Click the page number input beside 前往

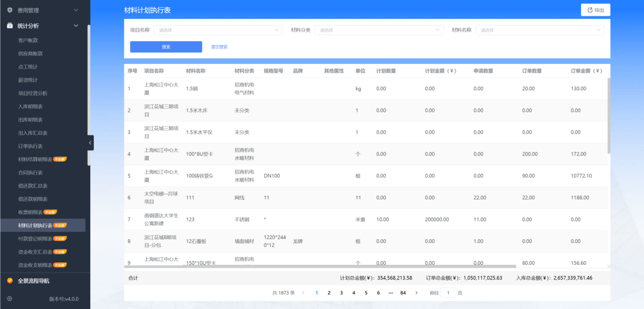tap(447, 293)
